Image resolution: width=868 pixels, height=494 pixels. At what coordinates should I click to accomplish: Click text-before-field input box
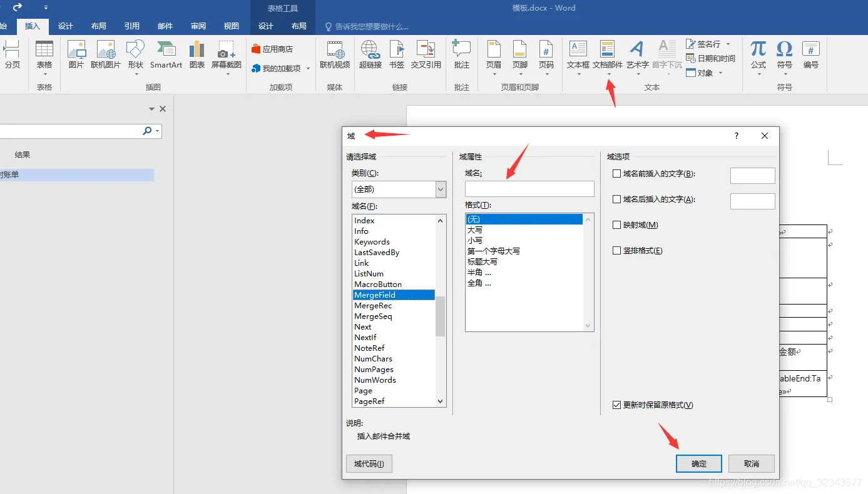753,175
